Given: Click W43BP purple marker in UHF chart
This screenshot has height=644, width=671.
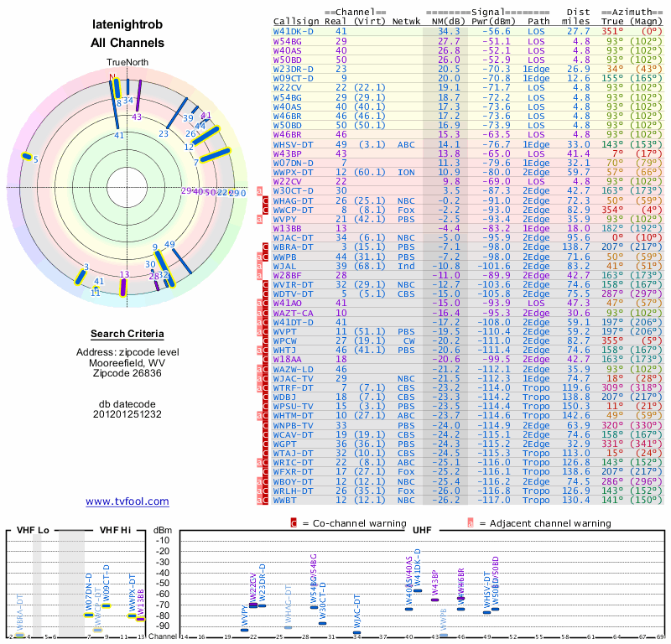Looking at the screenshot, I should click(434, 600).
